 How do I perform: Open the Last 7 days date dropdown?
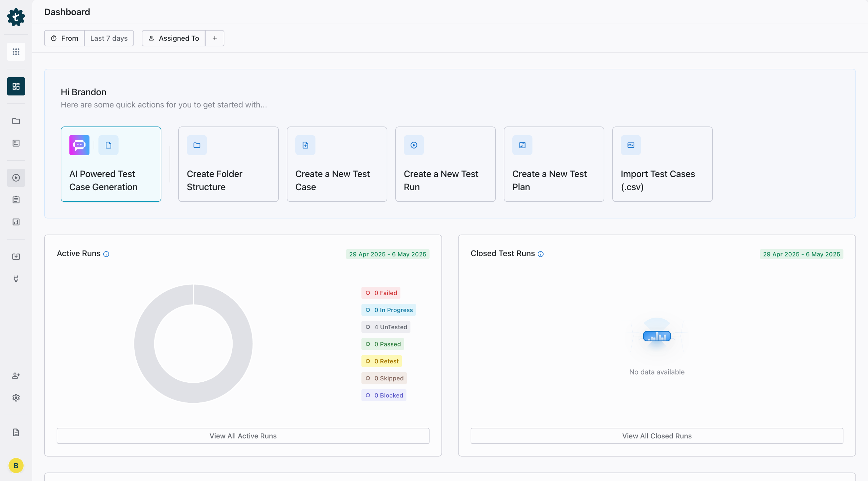click(x=109, y=38)
